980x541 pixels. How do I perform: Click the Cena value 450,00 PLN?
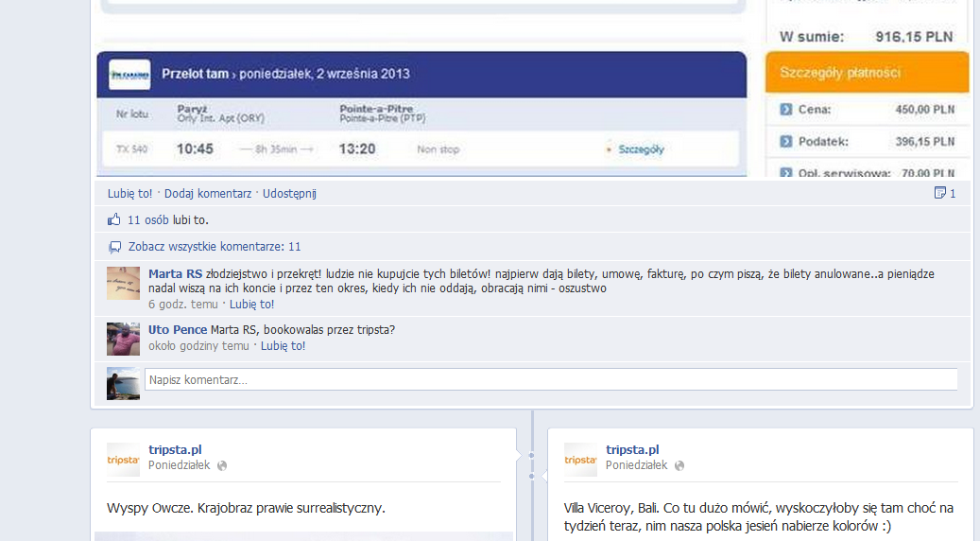[x=924, y=110]
